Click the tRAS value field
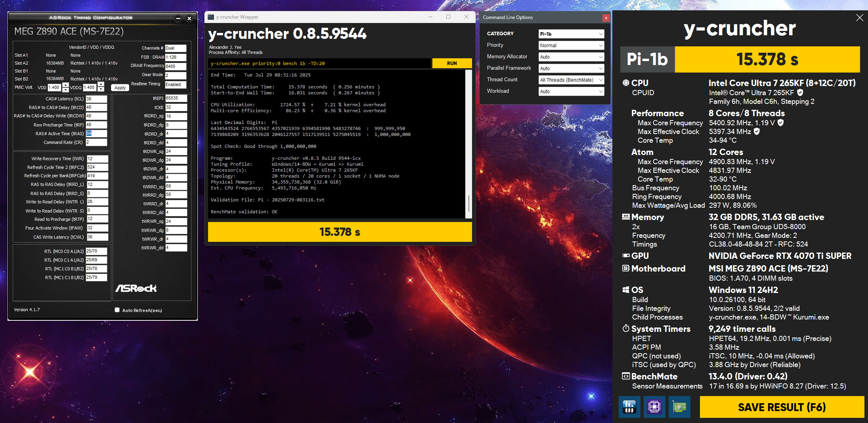This screenshot has width=868, height=423. (96, 134)
